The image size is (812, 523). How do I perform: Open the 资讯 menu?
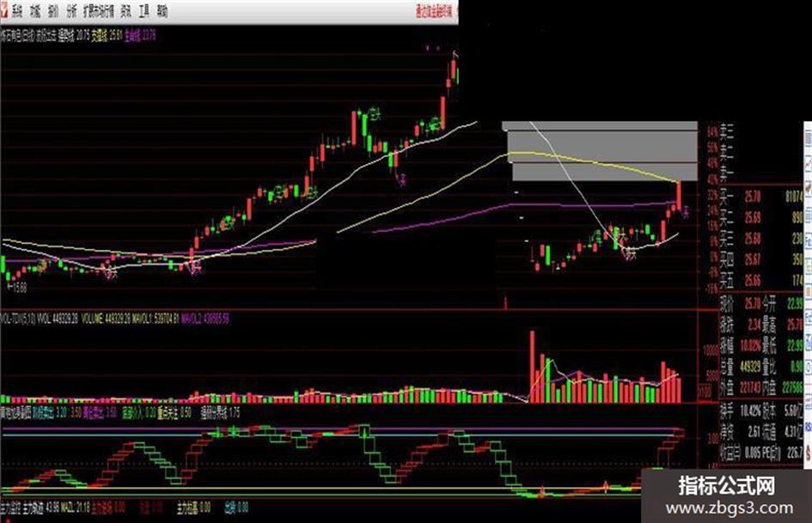pos(125,11)
